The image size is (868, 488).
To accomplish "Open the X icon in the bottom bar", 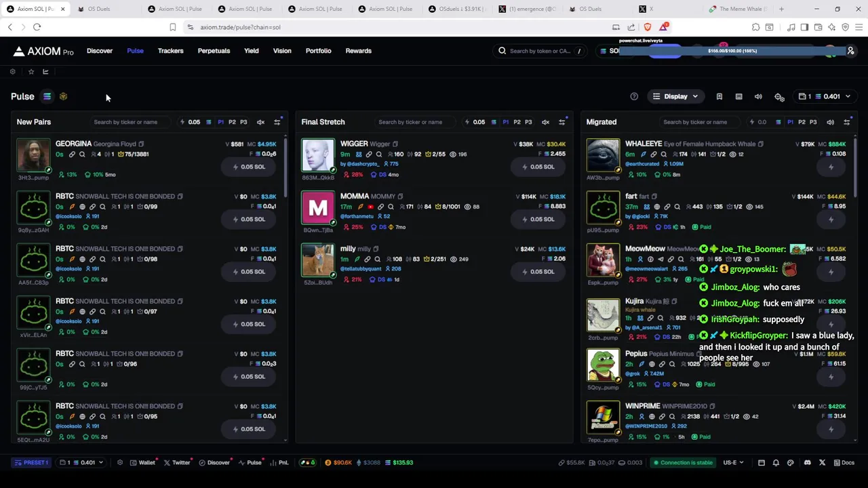I will [822, 462].
